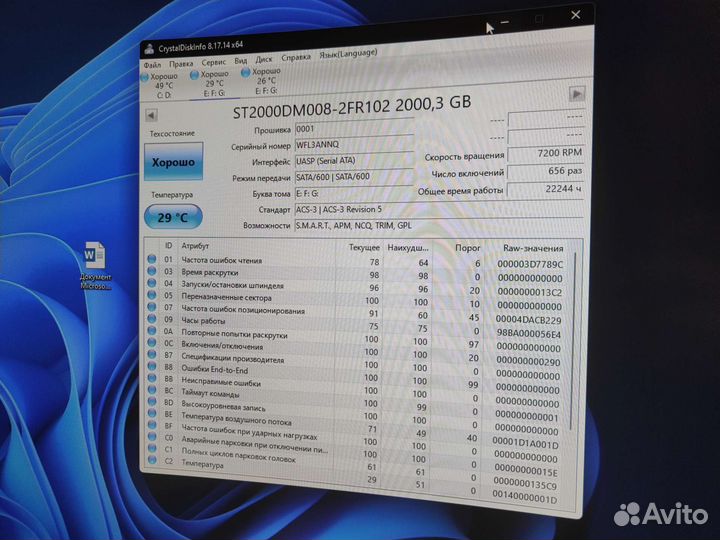Click the Интерфейс field UASP (Serial ATA)
This screenshot has width=720, height=540.
click(x=354, y=160)
